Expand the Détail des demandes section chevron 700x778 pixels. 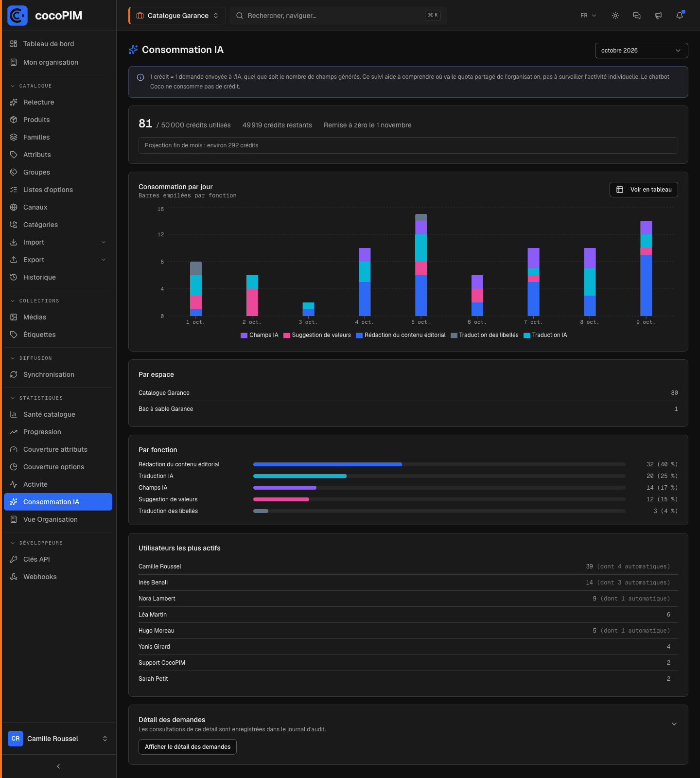[x=674, y=724]
